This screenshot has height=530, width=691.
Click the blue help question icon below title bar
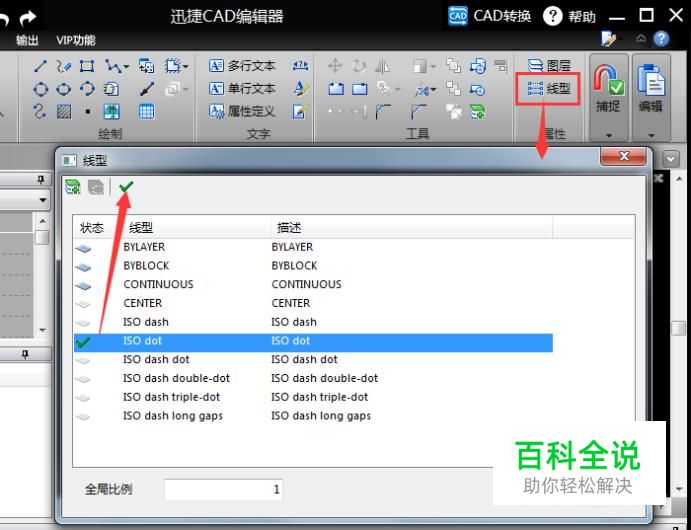pyautogui.click(x=661, y=39)
